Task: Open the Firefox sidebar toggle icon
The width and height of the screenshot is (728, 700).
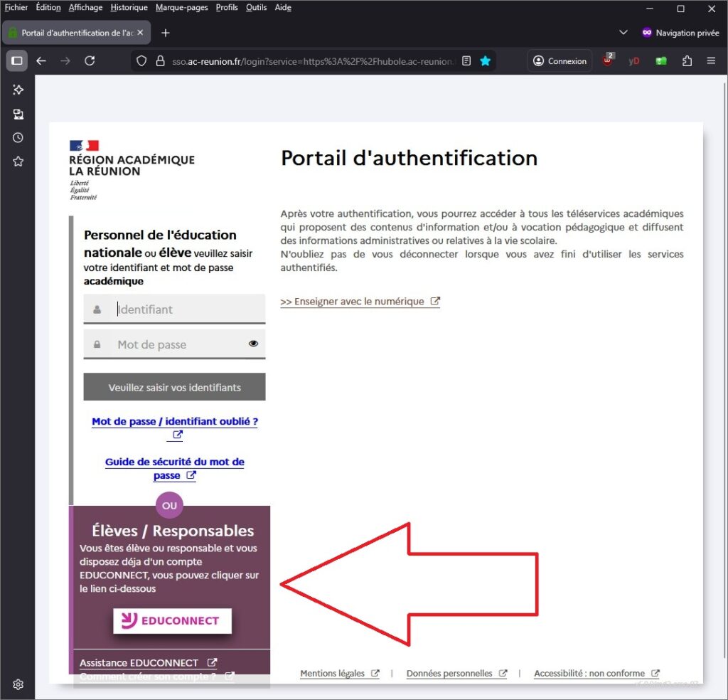Action: [x=17, y=61]
